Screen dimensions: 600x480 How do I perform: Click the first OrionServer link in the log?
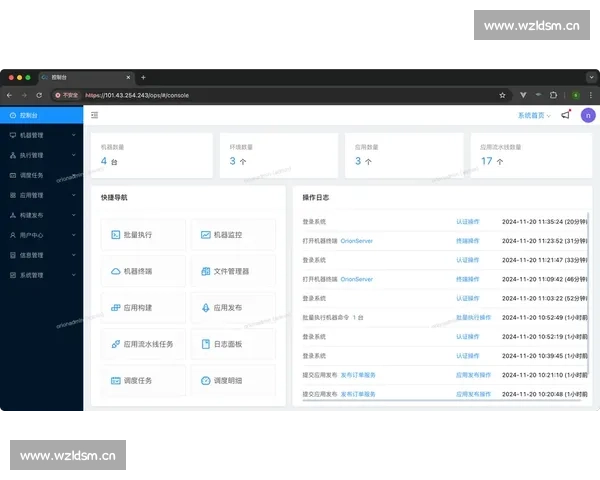[358, 240]
